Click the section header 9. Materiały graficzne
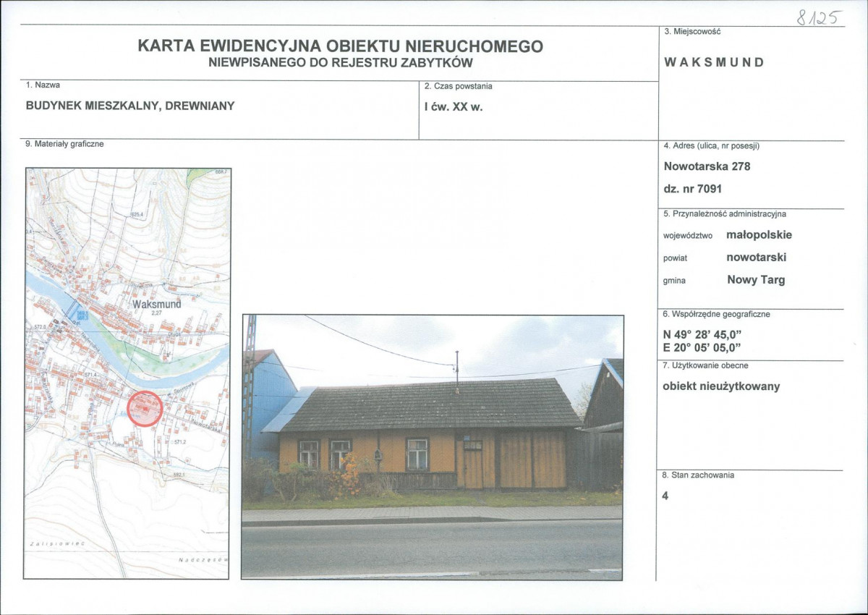 64,143
